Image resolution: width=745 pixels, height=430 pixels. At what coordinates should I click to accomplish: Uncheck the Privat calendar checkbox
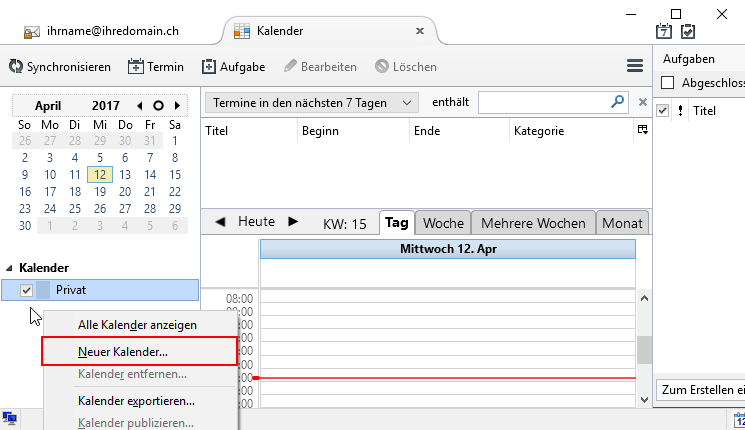coord(27,290)
